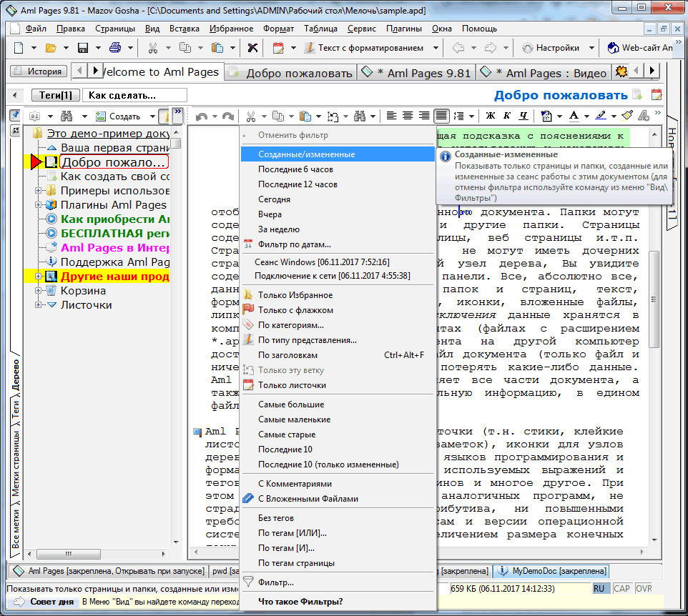688x616 pixels.
Task: Open the Open-file dropdown arrow
Action: [66, 48]
